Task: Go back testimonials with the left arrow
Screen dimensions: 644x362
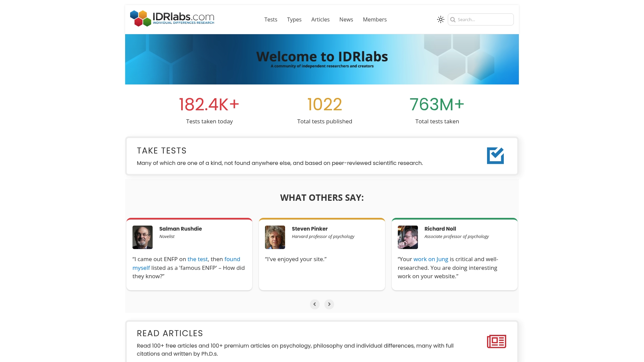Action: click(315, 304)
